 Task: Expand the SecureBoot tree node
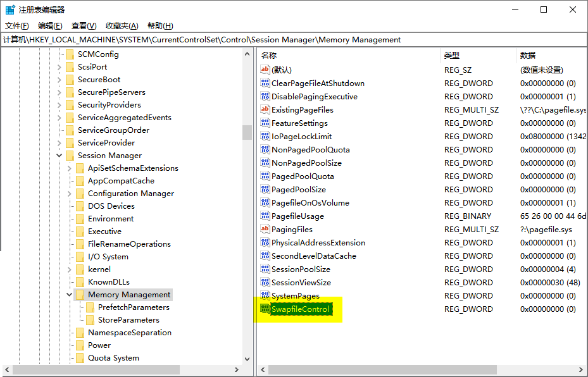pos(59,79)
